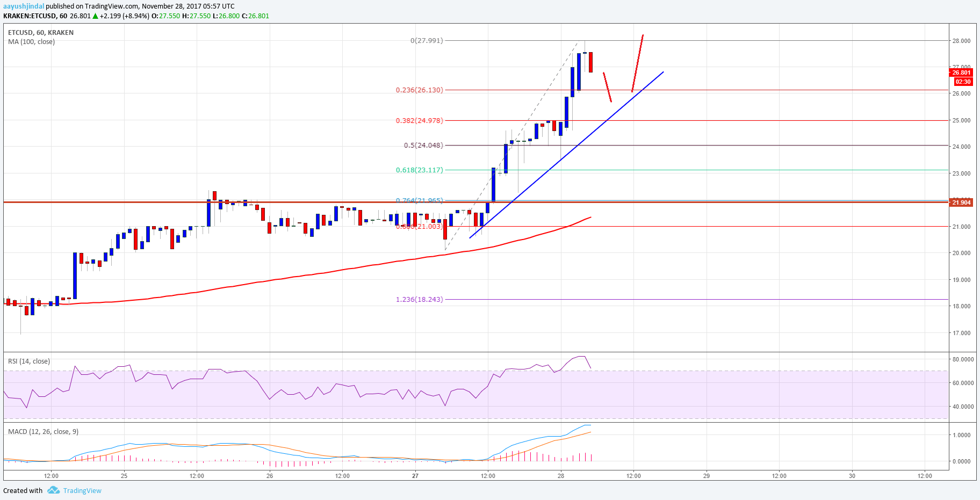The height and width of the screenshot is (500, 980).
Task: Click the 20.000 price axis label
Action: [961, 253]
